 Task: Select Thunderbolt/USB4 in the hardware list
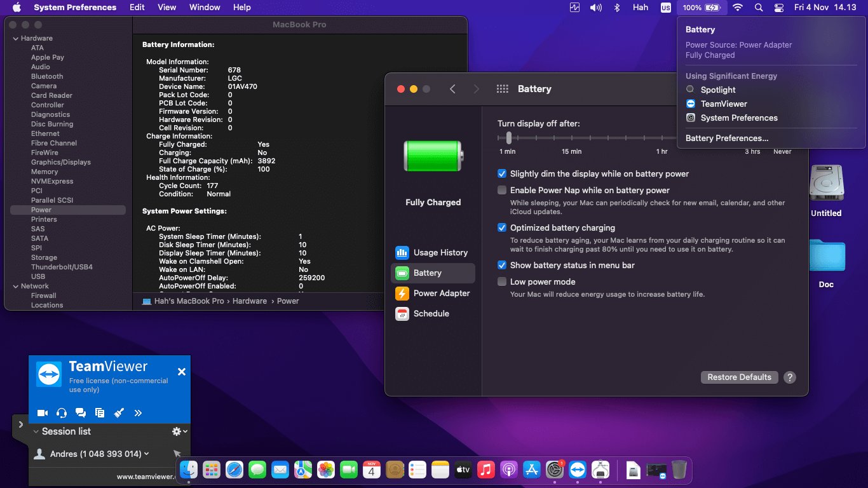tap(62, 268)
